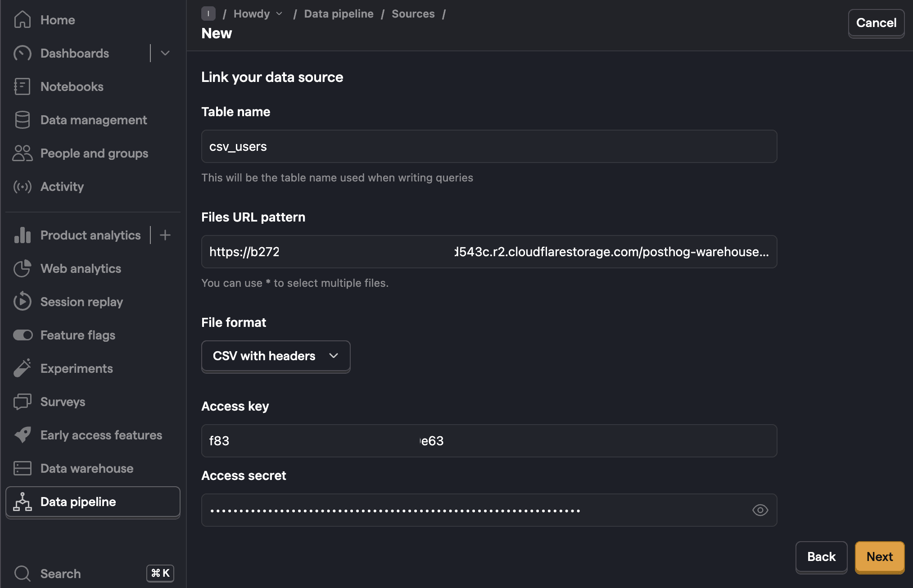Click the Data pipeline icon
Screen dimensions: 913x588
tap(22, 502)
